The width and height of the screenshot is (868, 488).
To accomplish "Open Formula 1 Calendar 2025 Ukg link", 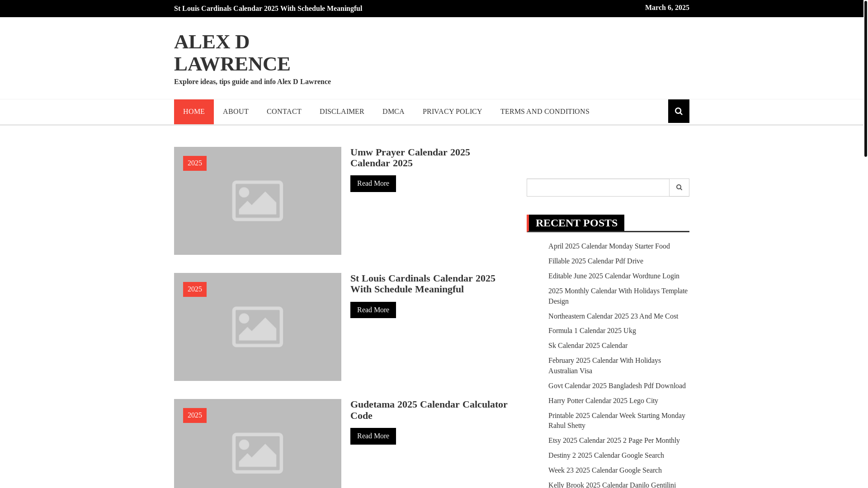I will [x=592, y=331].
